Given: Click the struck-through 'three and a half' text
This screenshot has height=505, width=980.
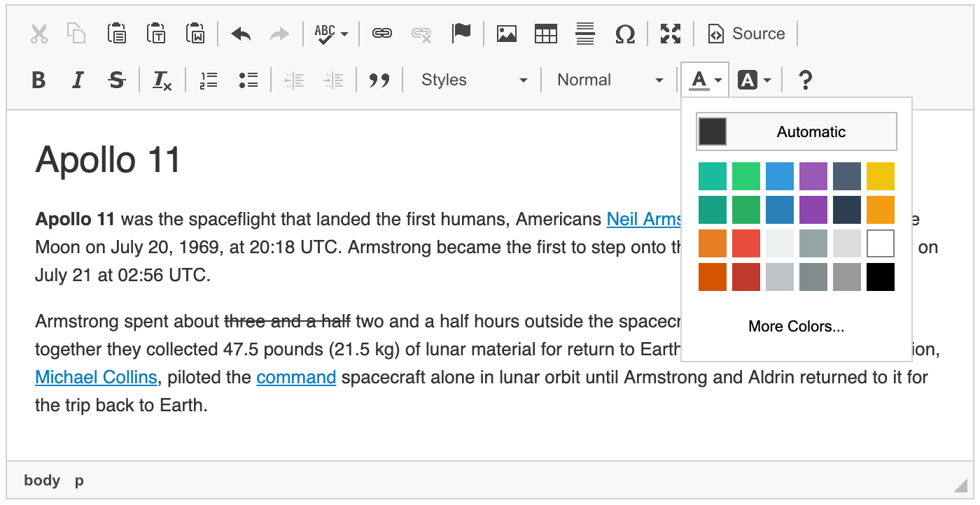Looking at the screenshot, I should [287, 322].
